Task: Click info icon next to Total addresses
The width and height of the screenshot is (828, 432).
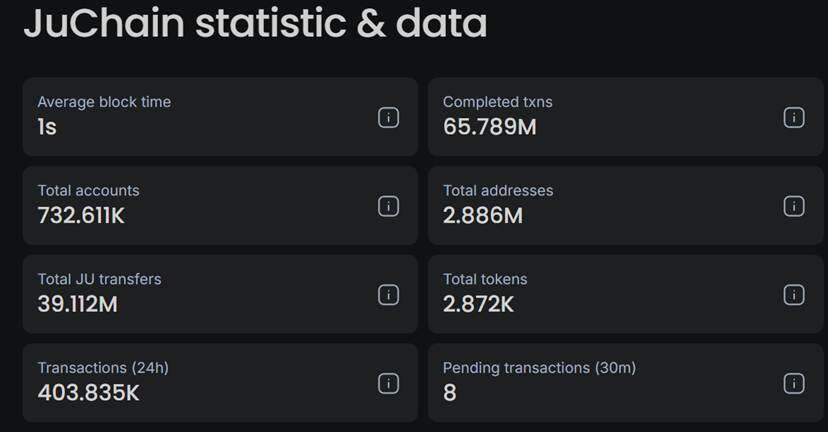Action: 793,206
